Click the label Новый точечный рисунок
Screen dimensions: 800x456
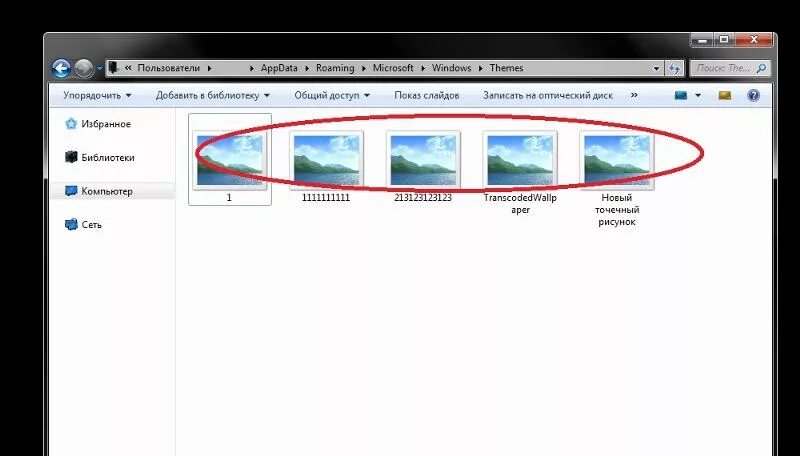tap(617, 210)
